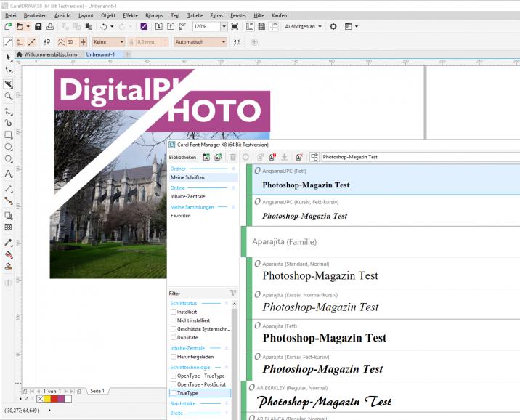Image resolution: width=520 pixels, height=420 pixels.
Task: Enable the Nicht installiert filter checkbox
Action: coord(173,320)
